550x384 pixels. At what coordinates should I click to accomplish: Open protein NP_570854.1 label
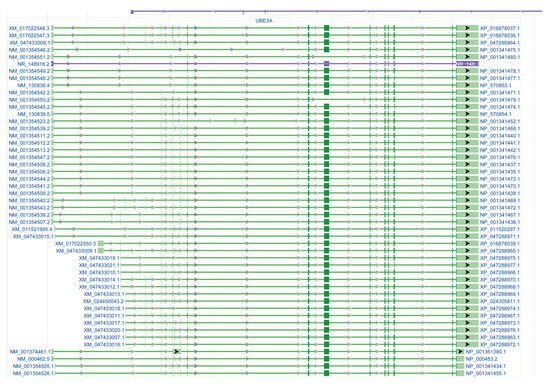click(x=496, y=114)
